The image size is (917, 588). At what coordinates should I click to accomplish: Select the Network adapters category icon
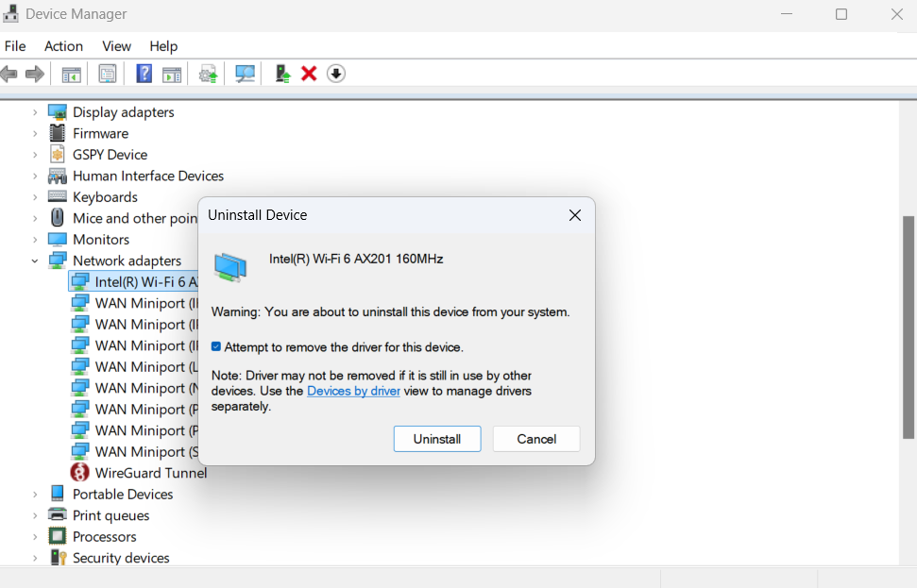tap(58, 260)
